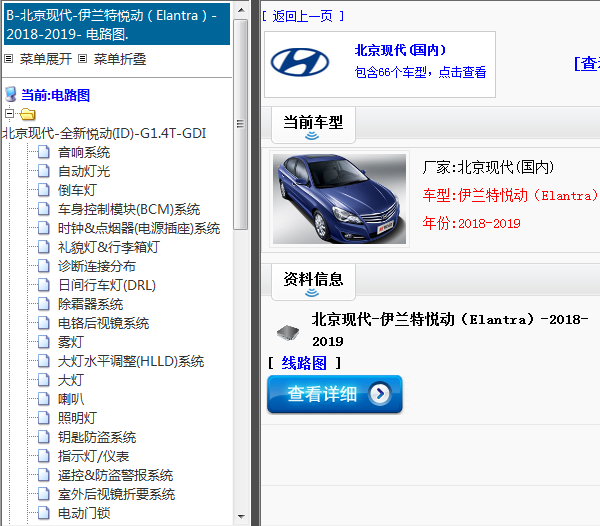Click the computer icon beside 当前:电路图
Viewport: 600px width, 526px height.
point(11,94)
